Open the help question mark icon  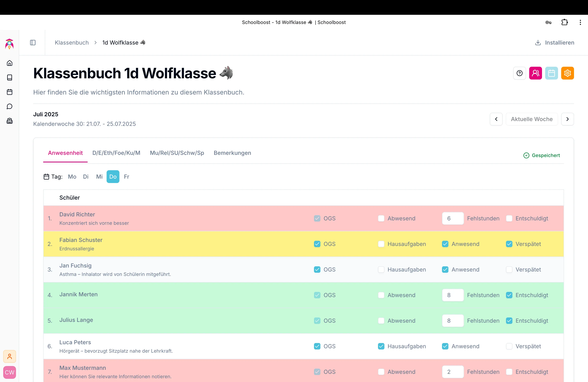coord(519,73)
